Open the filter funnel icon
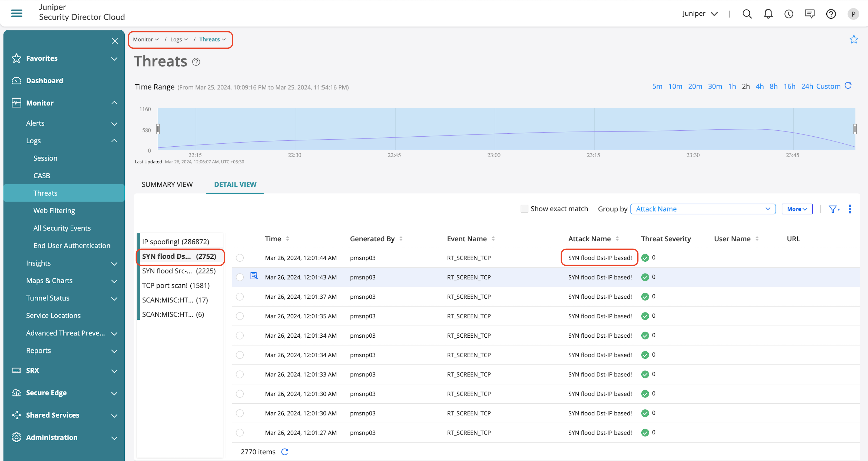 point(833,209)
